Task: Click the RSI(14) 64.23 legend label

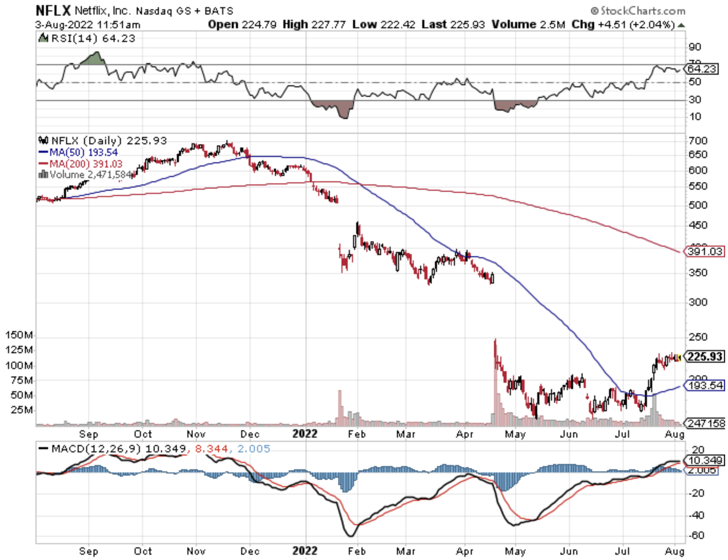Action: 93,38
